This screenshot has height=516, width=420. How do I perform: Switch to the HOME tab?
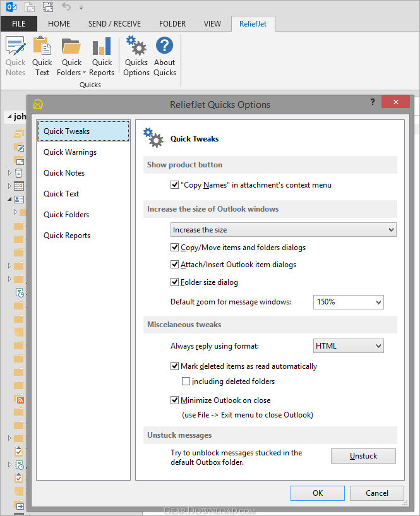click(x=59, y=24)
